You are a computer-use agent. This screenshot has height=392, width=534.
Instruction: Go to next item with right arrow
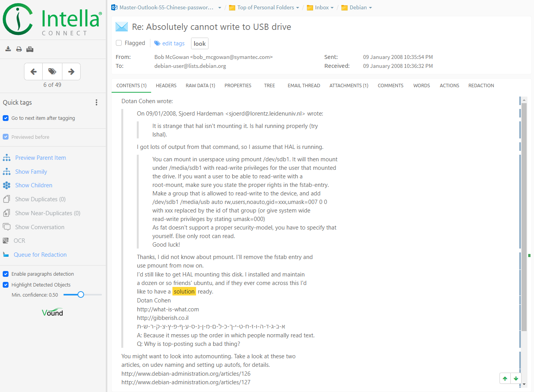71,71
